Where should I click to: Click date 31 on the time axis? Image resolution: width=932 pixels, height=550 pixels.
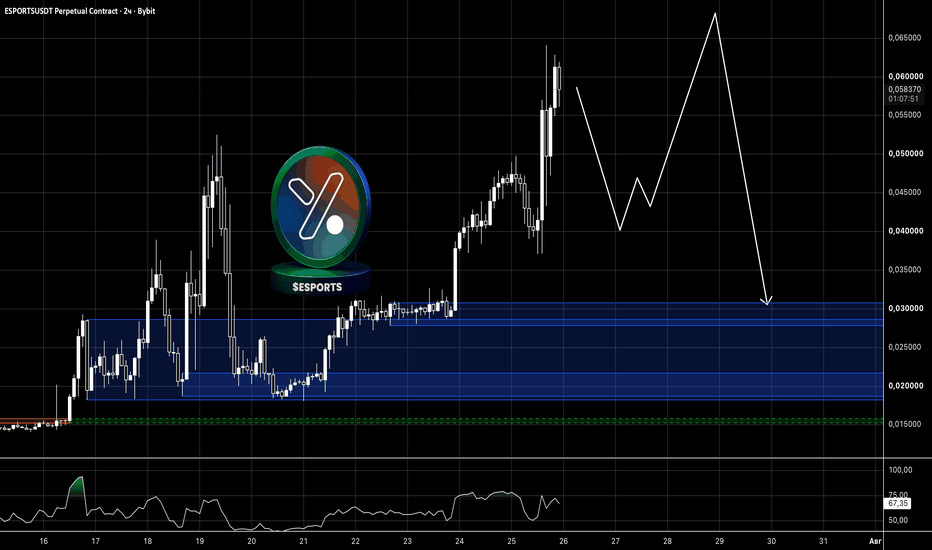point(823,541)
